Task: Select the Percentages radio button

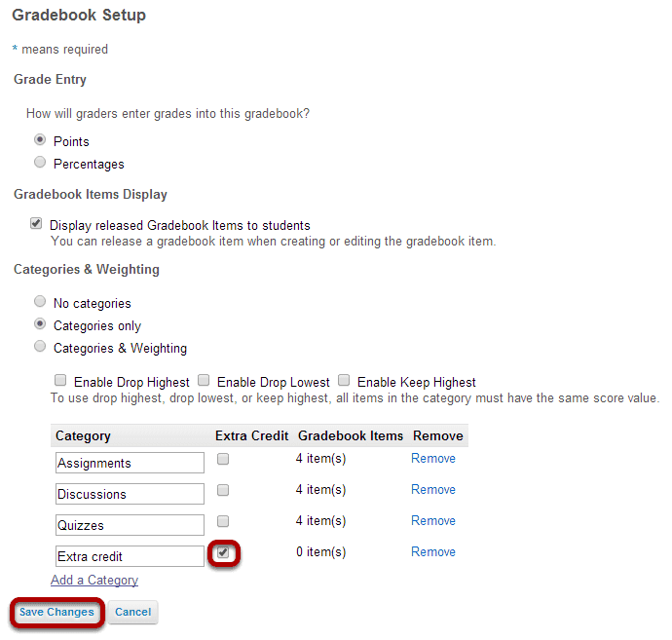Action: point(40,162)
